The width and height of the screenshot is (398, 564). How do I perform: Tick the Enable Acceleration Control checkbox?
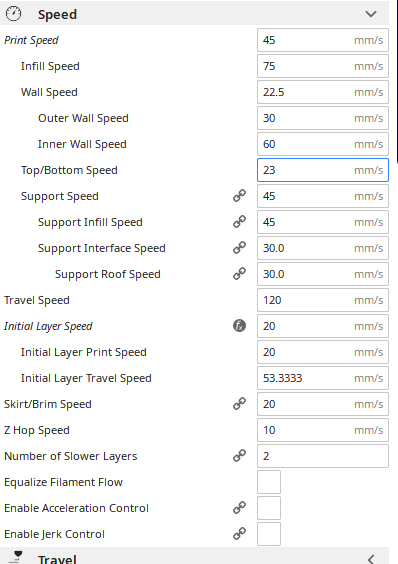click(269, 508)
